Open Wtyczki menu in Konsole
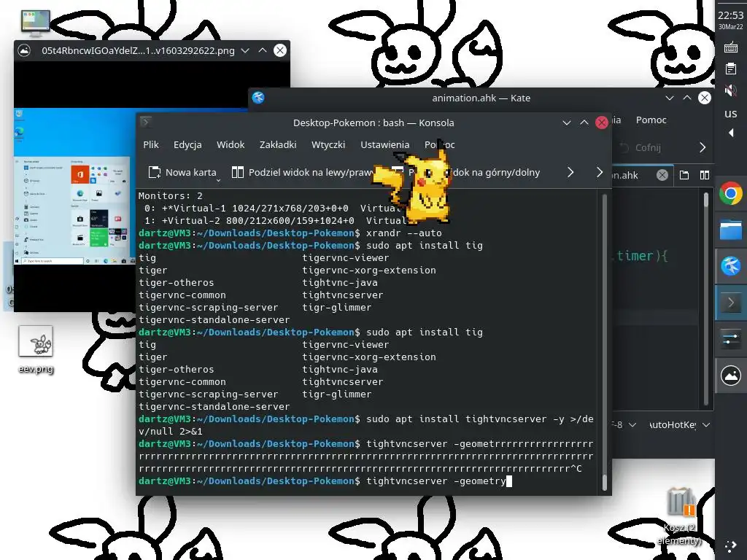 [x=328, y=145]
